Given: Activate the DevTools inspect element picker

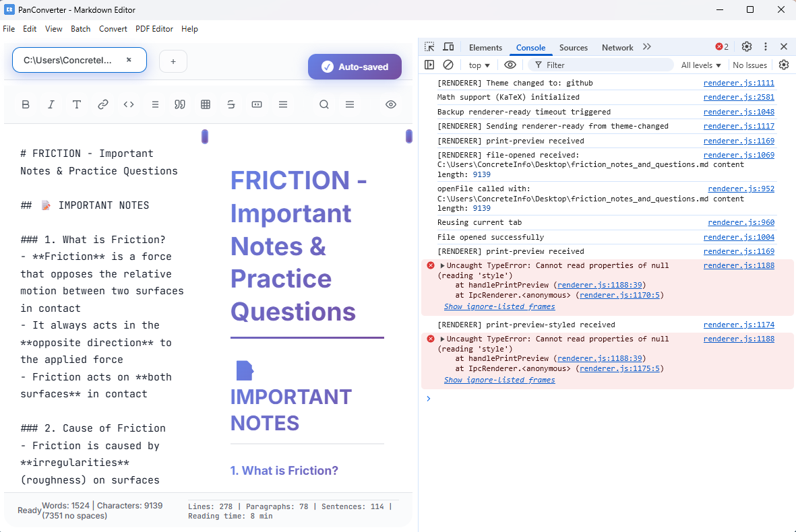Looking at the screenshot, I should [x=429, y=46].
